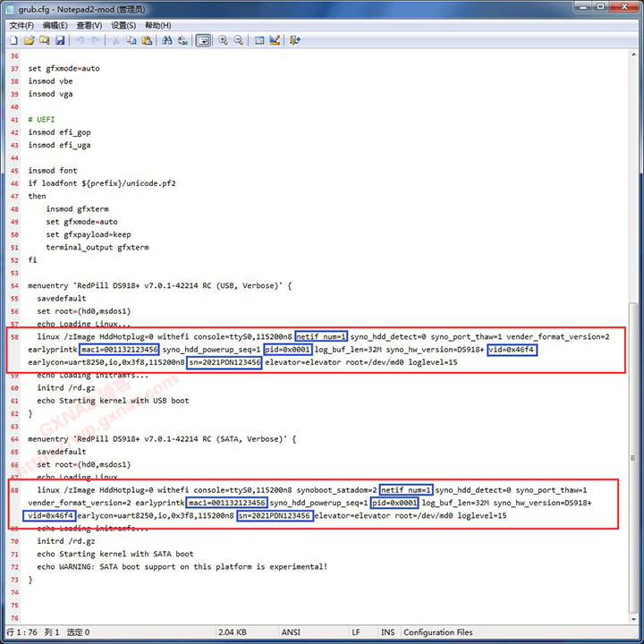Toggle the Word Wrap toolbar button
Viewport: 644px width, 644px height.
[x=203, y=41]
